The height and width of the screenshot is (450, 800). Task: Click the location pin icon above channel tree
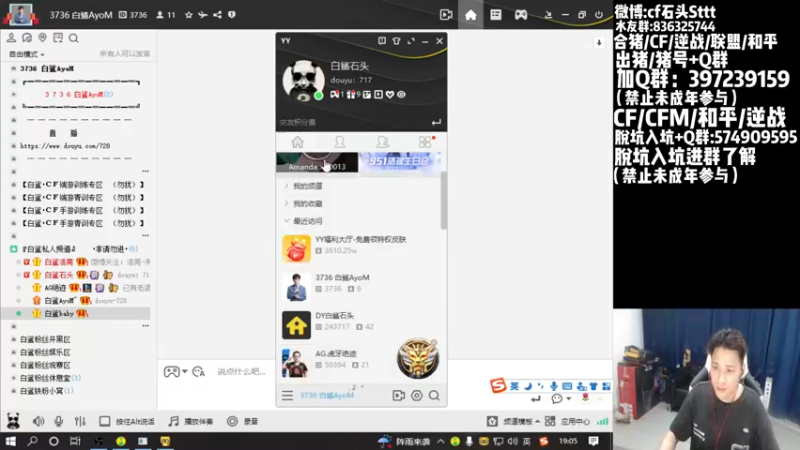click(42, 38)
